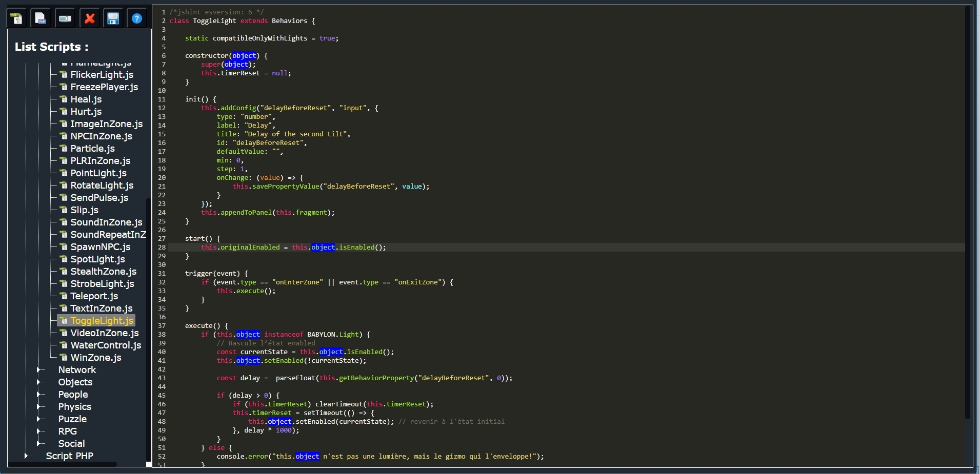Delete script with the red X icon
The image size is (980, 474).
click(x=90, y=18)
